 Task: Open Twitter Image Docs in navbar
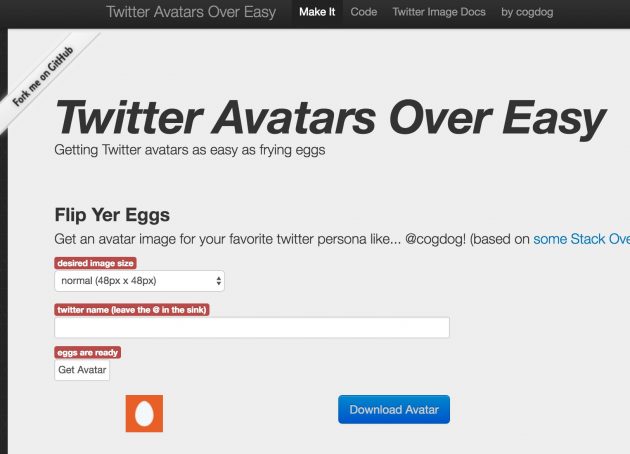439,12
